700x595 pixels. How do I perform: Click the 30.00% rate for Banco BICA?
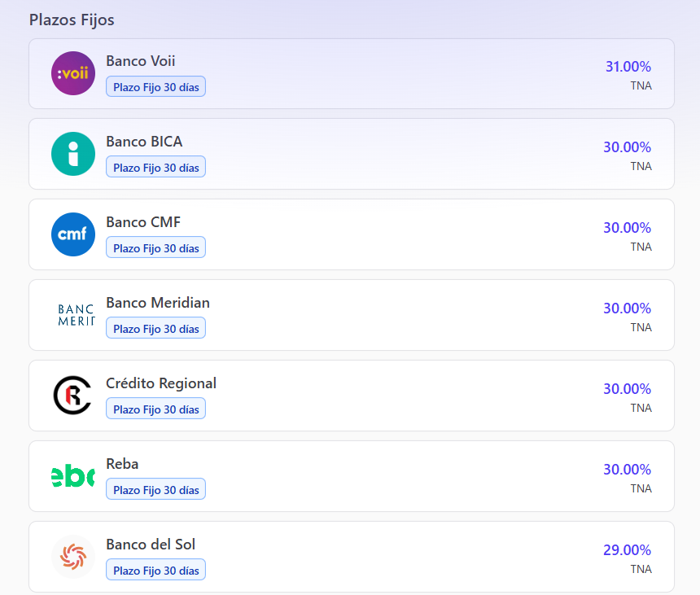click(628, 147)
